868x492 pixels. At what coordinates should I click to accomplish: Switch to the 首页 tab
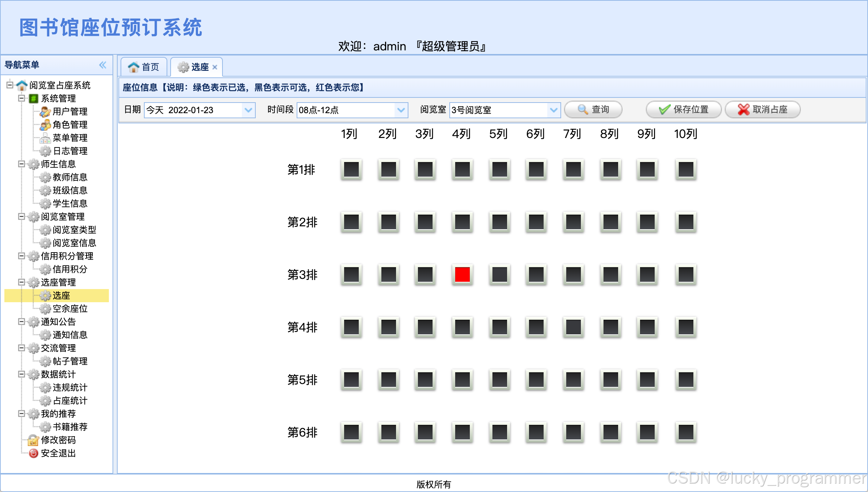point(144,67)
